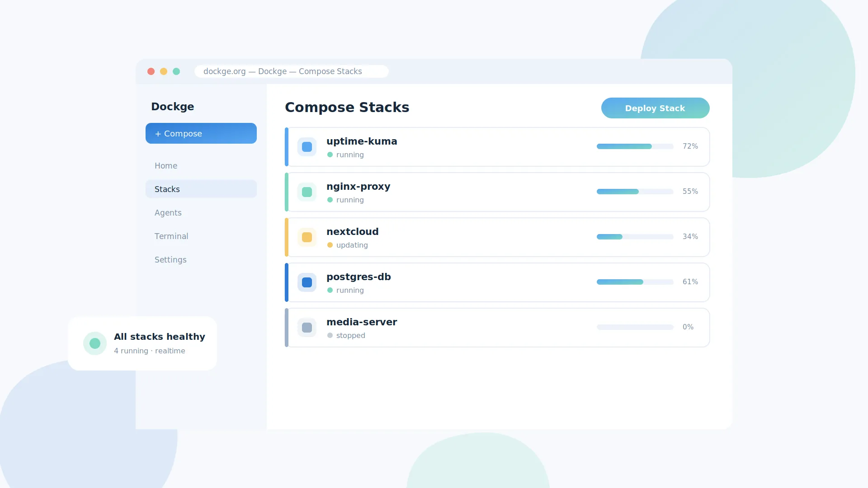Screen dimensions: 868x488
Task: Click the media-server stack icon
Action: (307, 328)
